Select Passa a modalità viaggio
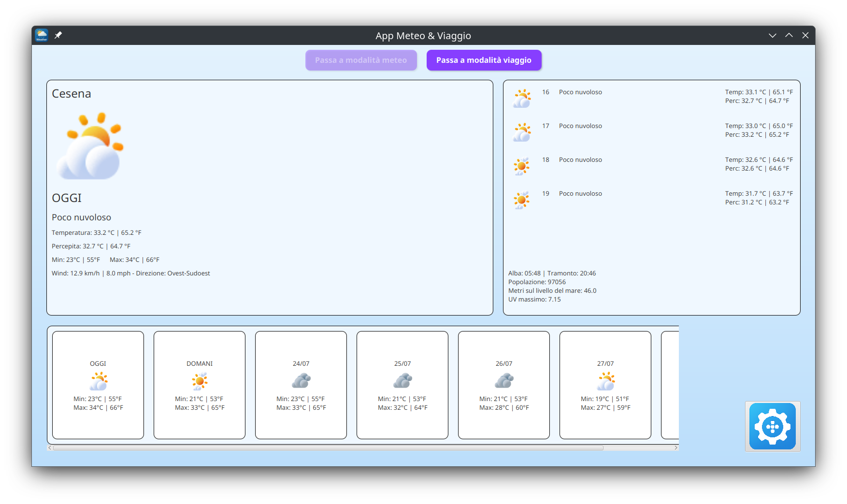The width and height of the screenshot is (847, 504). point(484,60)
